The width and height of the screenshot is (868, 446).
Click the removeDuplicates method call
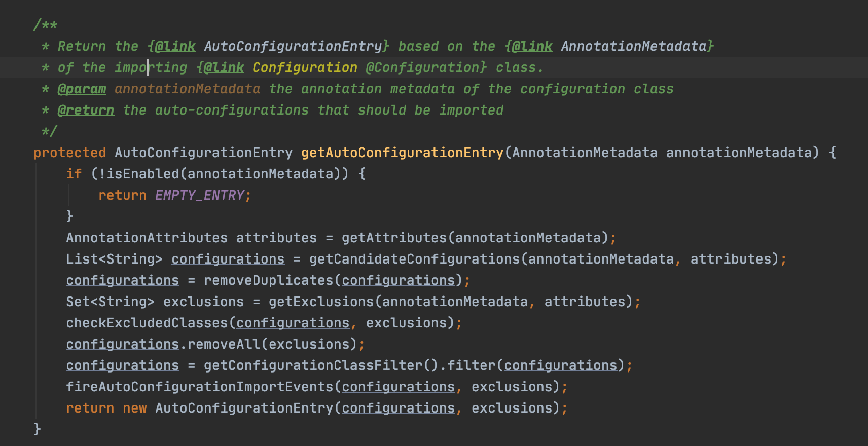tap(268, 280)
